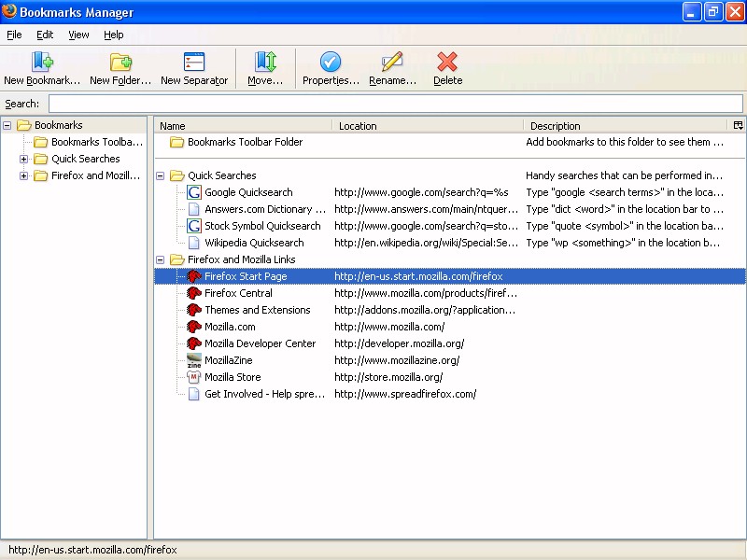The width and height of the screenshot is (747, 560).
Task: Expand Quick Searches in the sidebar tree
Action: (24, 159)
